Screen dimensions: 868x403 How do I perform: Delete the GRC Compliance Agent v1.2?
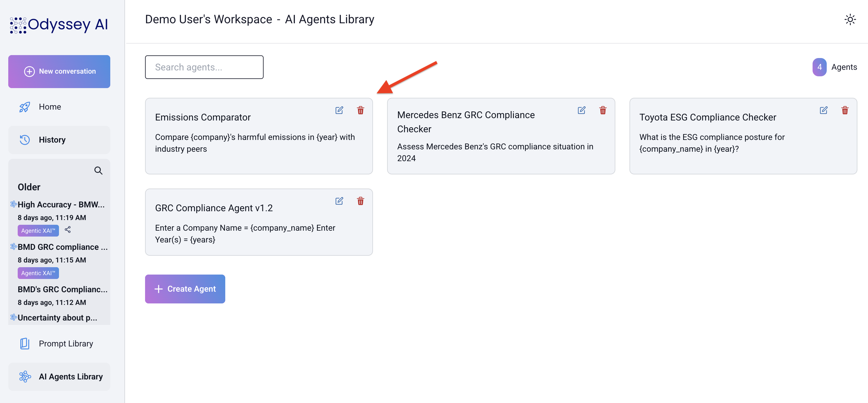(360, 201)
